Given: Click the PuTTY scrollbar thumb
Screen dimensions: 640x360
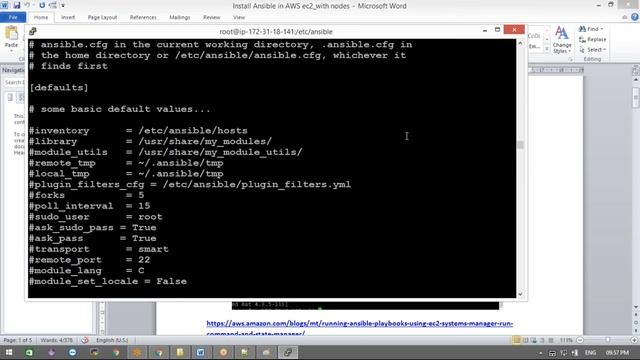Looking at the screenshot, I should (520, 144).
